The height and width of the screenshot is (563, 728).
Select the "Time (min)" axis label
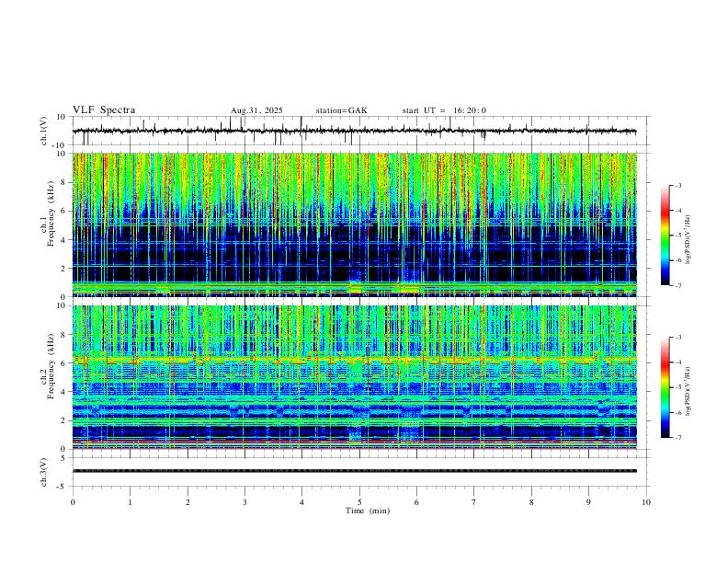click(368, 511)
